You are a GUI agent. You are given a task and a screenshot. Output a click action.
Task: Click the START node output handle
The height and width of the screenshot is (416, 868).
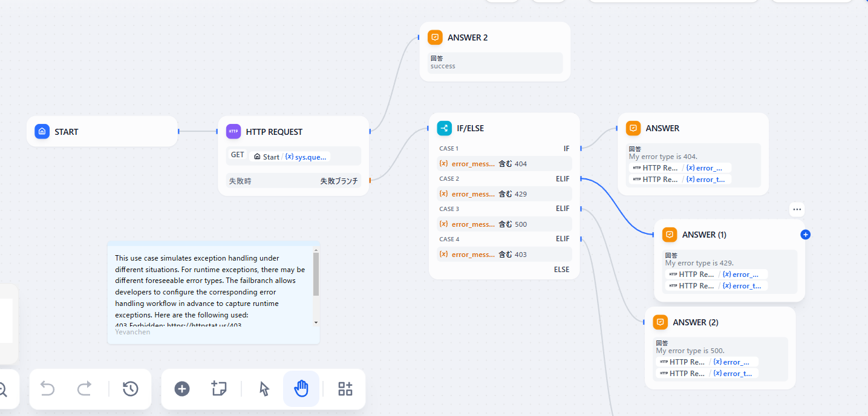point(178,131)
